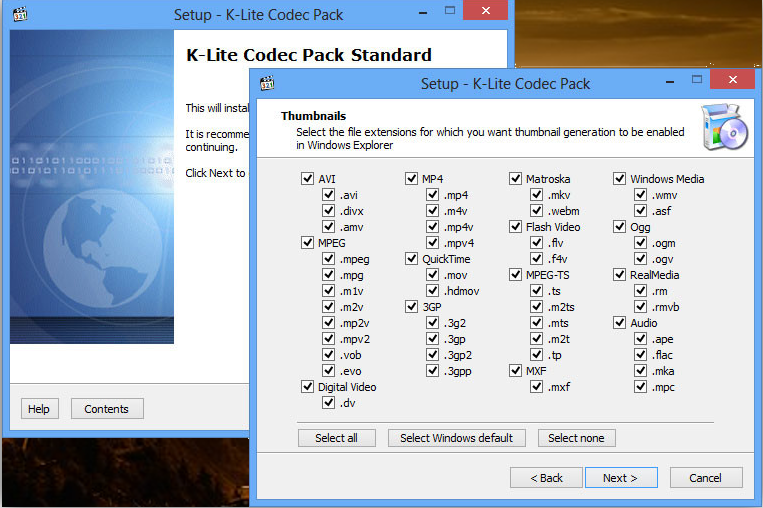This screenshot has height=508, width=763.
Task: Toggle the .mpeg extension checkbox
Action: [x=328, y=259]
